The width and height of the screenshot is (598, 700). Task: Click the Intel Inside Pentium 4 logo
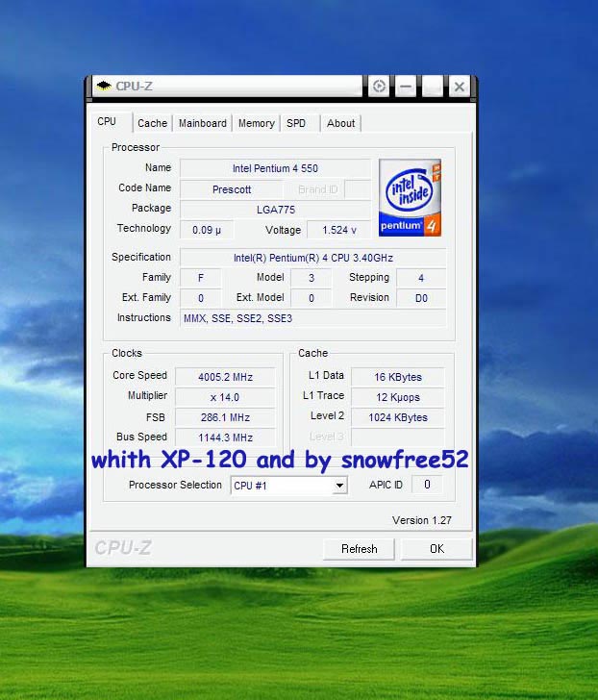pyautogui.click(x=410, y=198)
